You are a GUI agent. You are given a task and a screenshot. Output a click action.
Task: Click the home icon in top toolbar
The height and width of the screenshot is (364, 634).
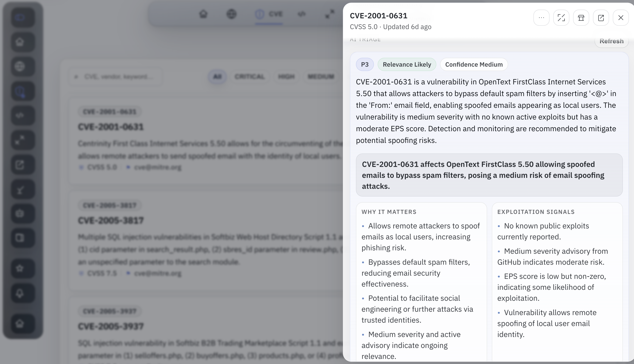point(203,14)
